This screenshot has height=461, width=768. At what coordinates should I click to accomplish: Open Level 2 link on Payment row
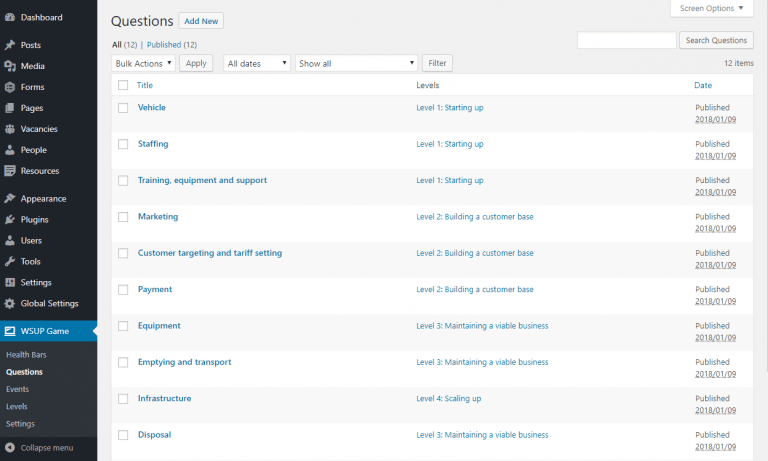pos(475,290)
